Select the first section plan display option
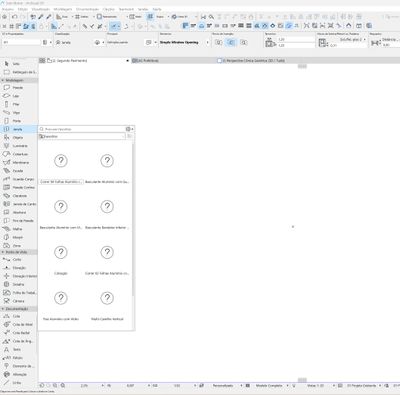This screenshot has width=400, height=395. [x=219, y=42]
